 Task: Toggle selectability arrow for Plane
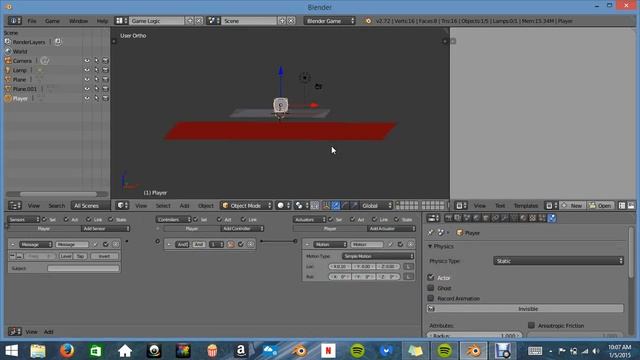[96, 80]
